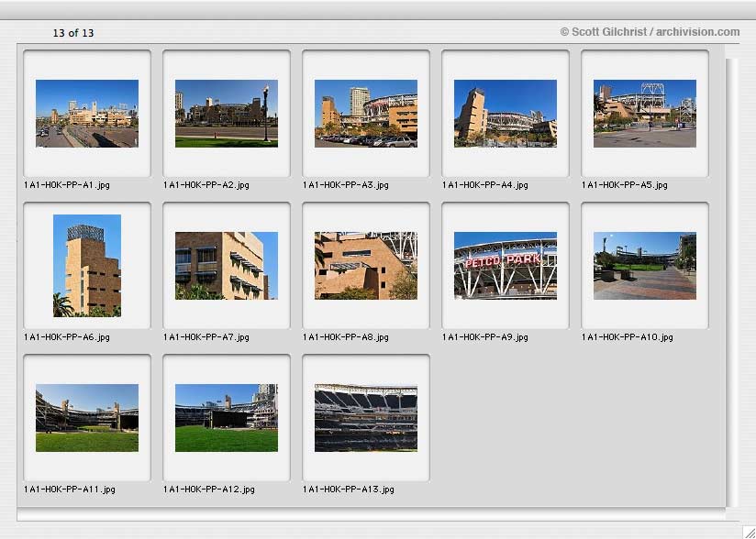Screen dimensions: 756x539
Task: Open thumbnail 1A1-HOK-PP-A7.jpg
Action: (226, 266)
